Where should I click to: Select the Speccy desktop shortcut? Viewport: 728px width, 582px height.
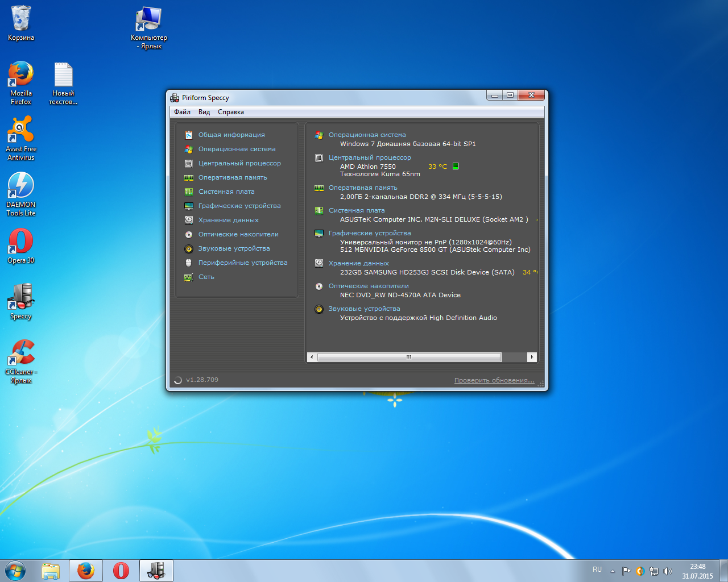pyautogui.click(x=21, y=302)
